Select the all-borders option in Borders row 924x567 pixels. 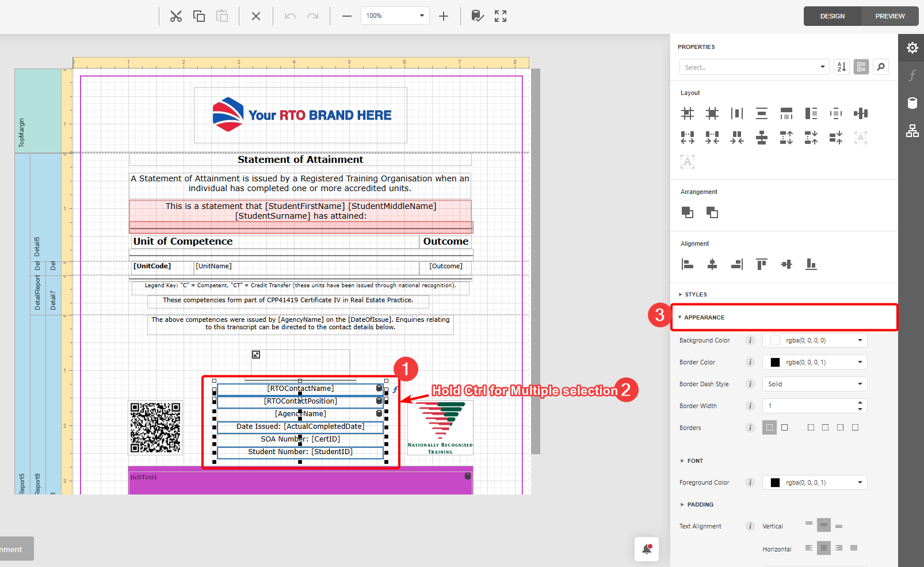784,428
